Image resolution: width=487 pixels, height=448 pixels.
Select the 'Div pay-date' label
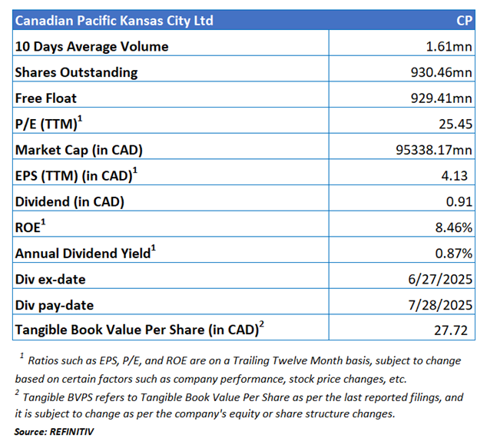coord(55,306)
